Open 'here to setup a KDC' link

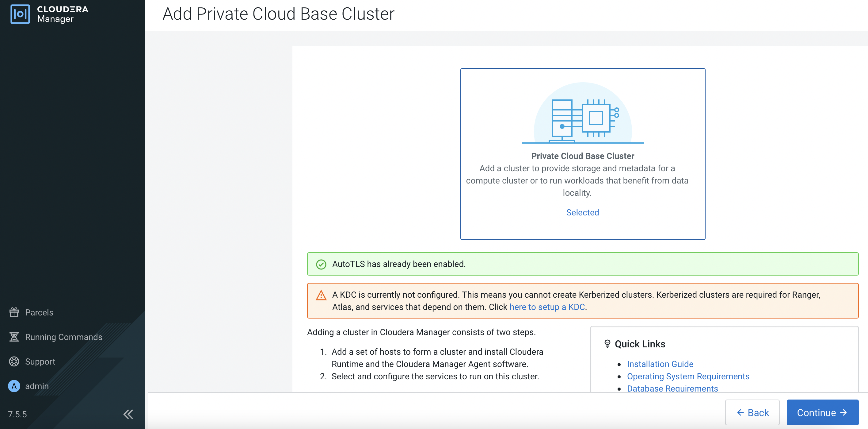tap(547, 307)
